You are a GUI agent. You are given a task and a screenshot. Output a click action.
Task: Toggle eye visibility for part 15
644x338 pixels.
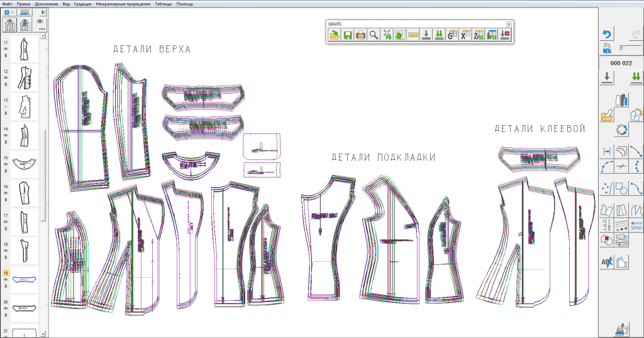point(6,164)
